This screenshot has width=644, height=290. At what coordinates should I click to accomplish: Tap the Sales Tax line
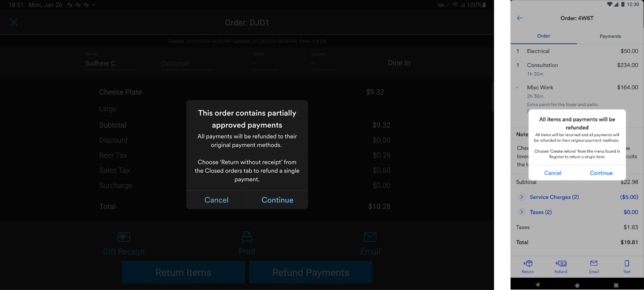(x=245, y=170)
